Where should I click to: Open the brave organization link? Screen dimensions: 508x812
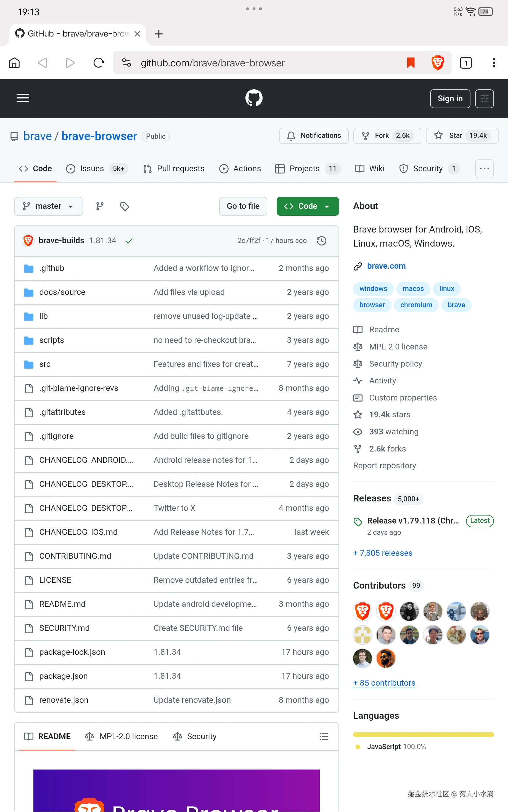(x=38, y=136)
